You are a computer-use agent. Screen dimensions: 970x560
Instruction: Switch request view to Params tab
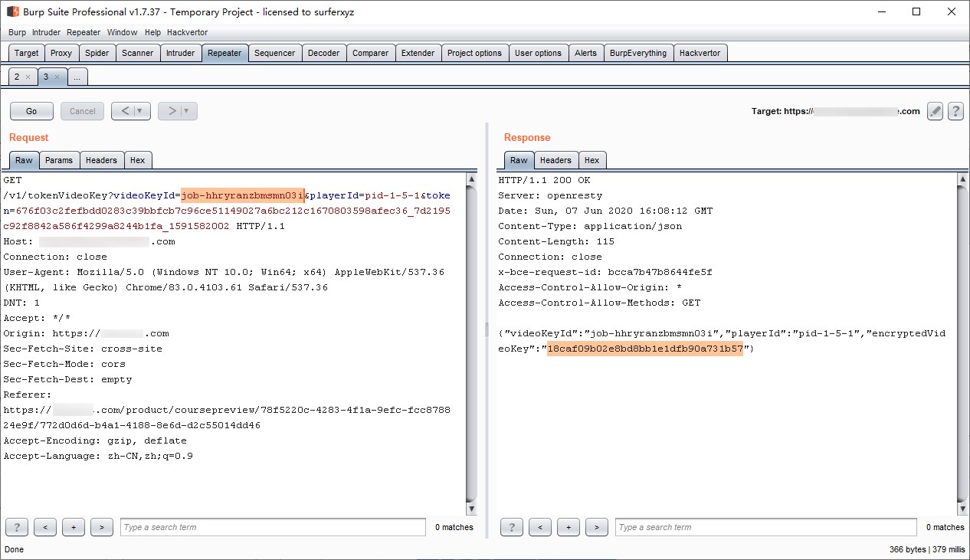pos(59,160)
